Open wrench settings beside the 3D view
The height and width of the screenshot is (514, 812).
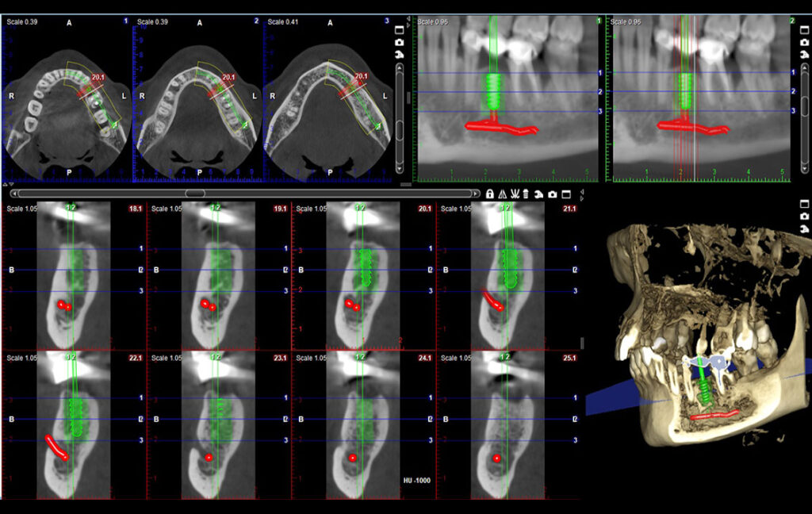pyautogui.click(x=805, y=229)
